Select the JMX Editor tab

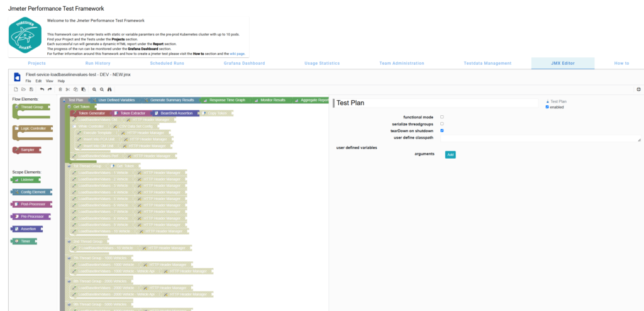click(x=563, y=64)
